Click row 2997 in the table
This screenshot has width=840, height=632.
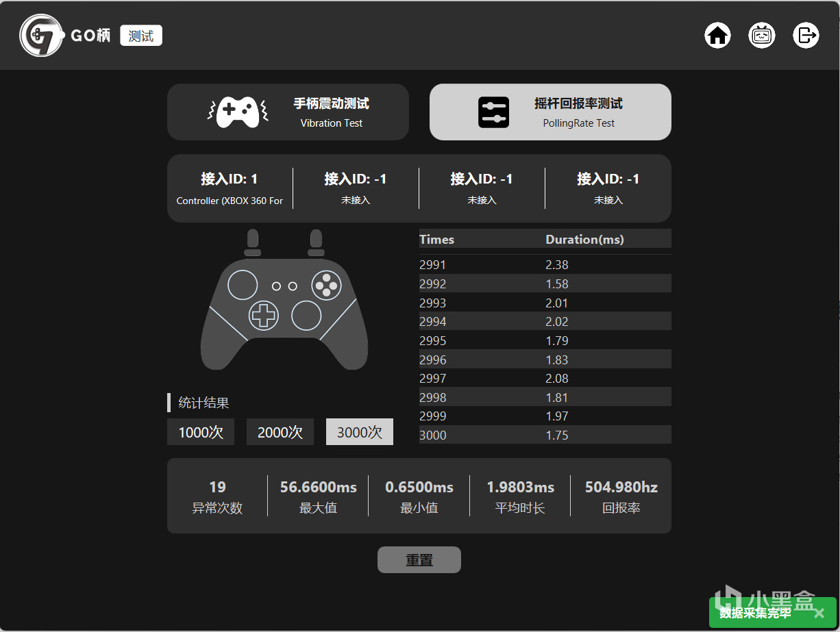(x=545, y=378)
